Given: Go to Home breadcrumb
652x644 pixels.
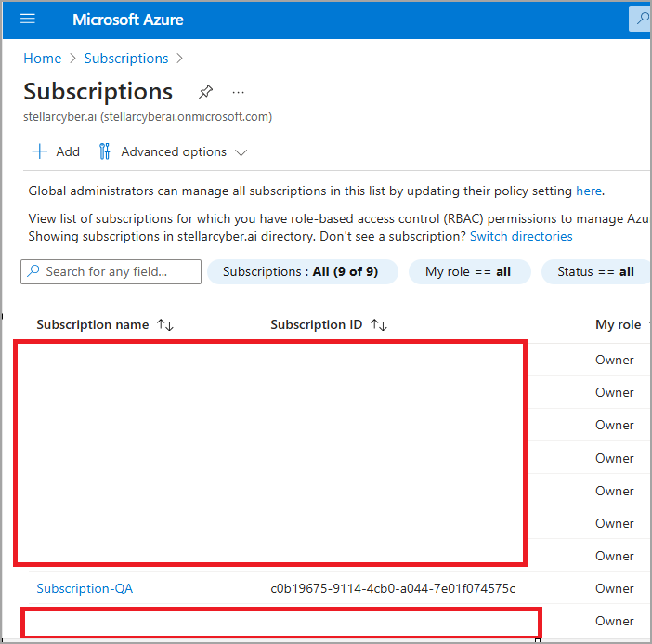Looking at the screenshot, I should point(43,58).
